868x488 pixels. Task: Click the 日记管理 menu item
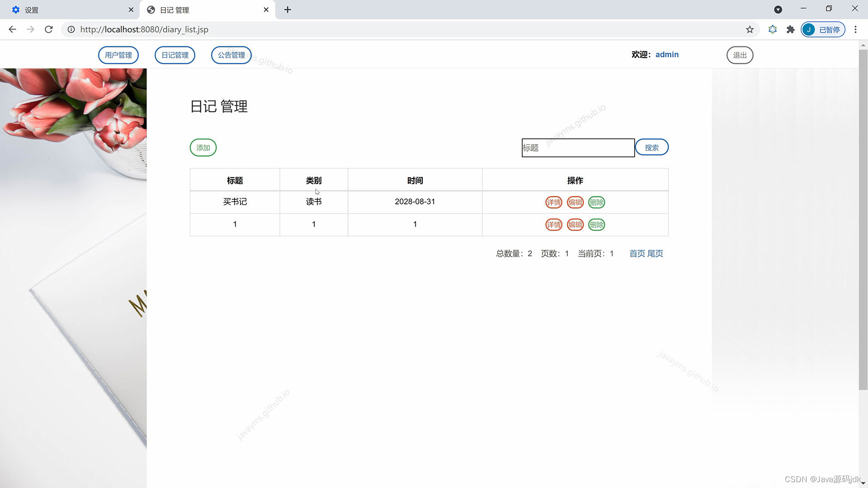pyautogui.click(x=175, y=55)
